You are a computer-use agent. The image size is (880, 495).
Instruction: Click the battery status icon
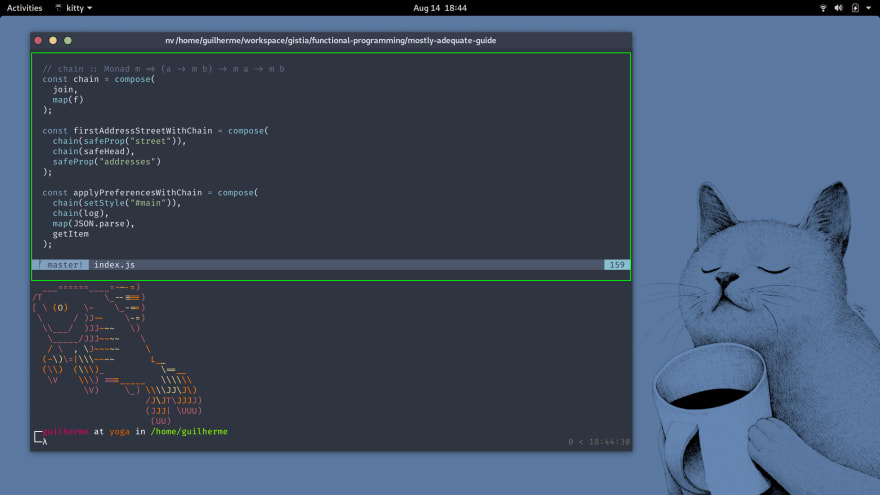pos(855,8)
